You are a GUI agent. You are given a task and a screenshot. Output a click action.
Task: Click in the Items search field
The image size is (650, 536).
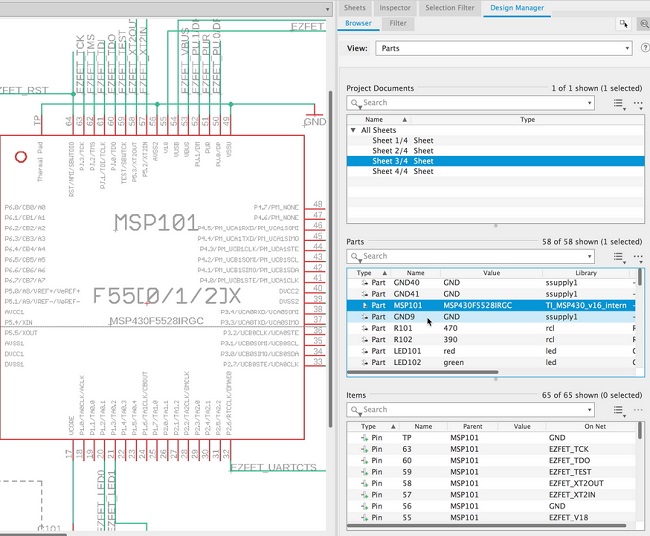coord(471,410)
